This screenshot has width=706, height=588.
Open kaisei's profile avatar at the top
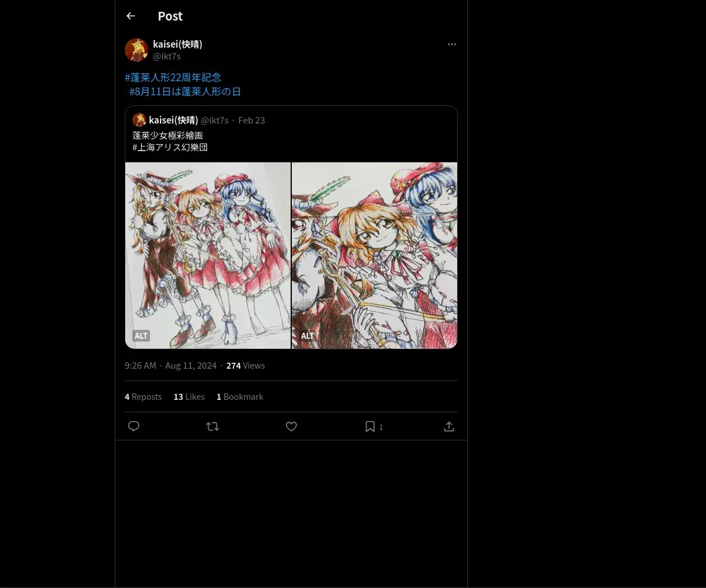[136, 50]
